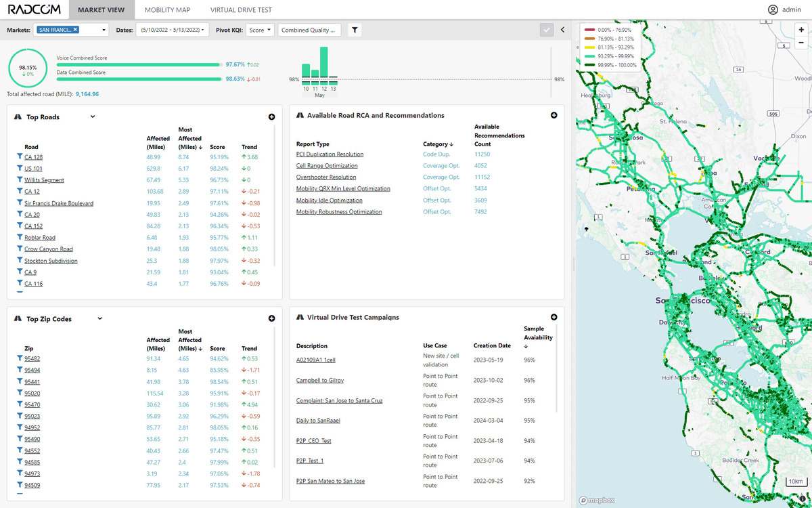Click the RADCOM logo
The image size is (812, 508).
[35, 9]
